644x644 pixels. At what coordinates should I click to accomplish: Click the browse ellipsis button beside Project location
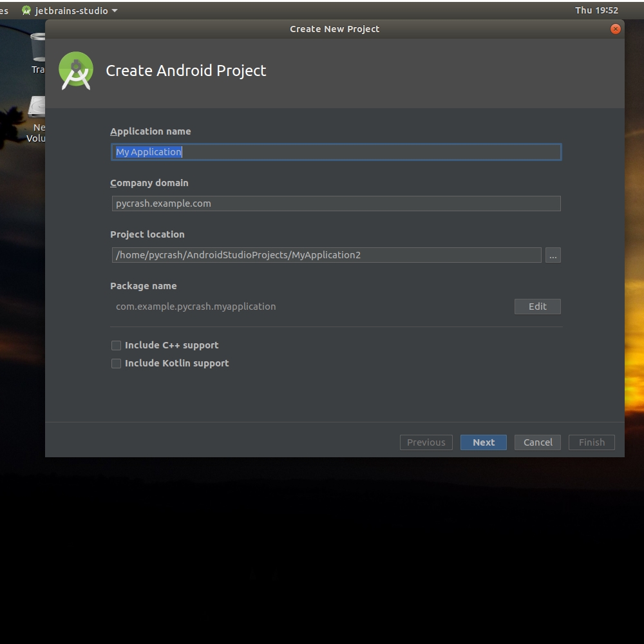[x=553, y=254]
